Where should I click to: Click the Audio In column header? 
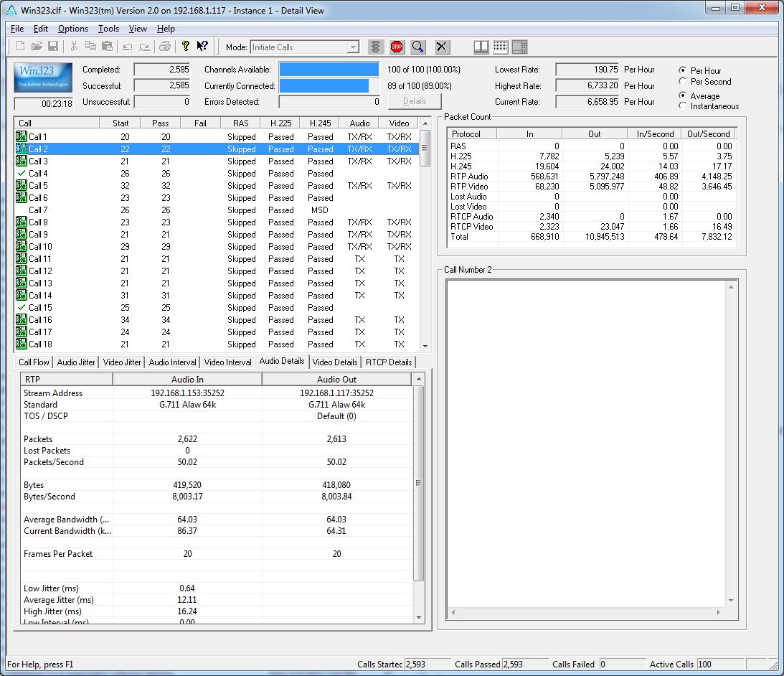187,379
